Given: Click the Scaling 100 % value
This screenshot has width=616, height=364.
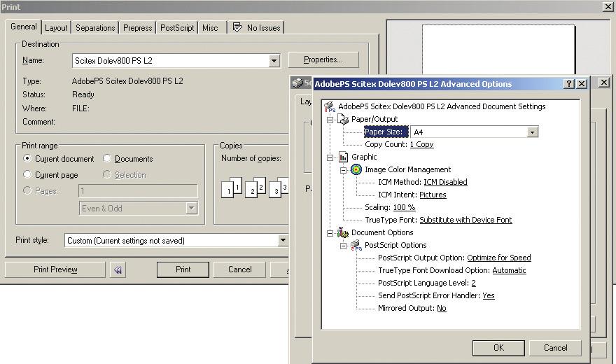Looking at the screenshot, I should [x=404, y=207].
